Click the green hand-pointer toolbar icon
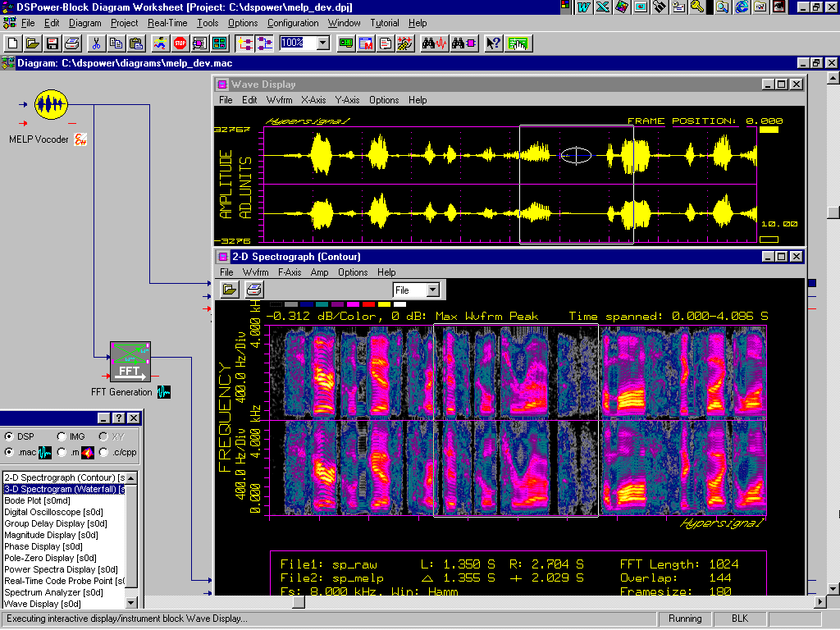Image resolution: width=840 pixels, height=630 pixels. pyautogui.click(x=518, y=43)
